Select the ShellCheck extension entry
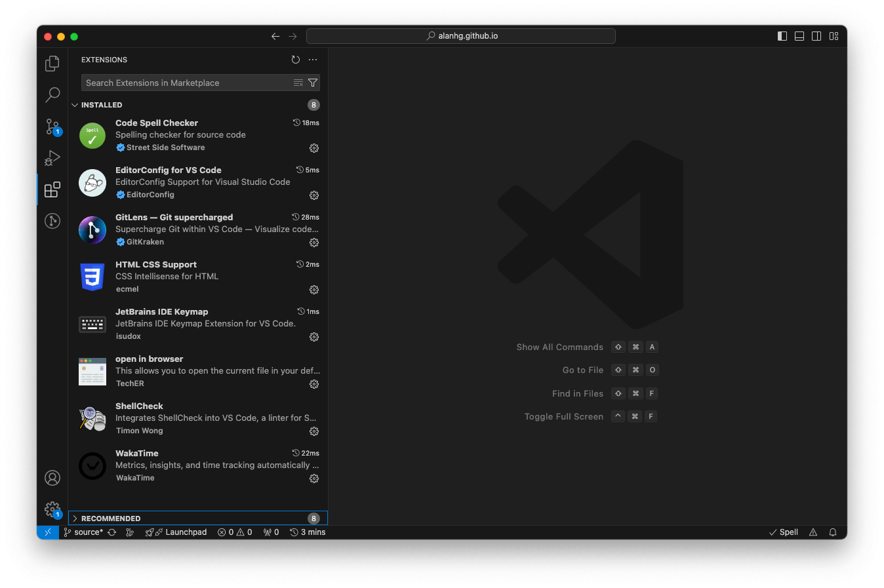Viewport: 884px width, 588px height. [198, 418]
